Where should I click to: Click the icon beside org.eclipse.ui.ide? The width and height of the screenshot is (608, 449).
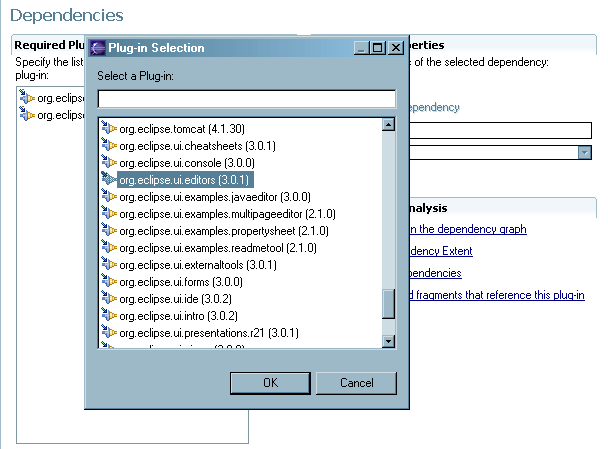(x=109, y=298)
